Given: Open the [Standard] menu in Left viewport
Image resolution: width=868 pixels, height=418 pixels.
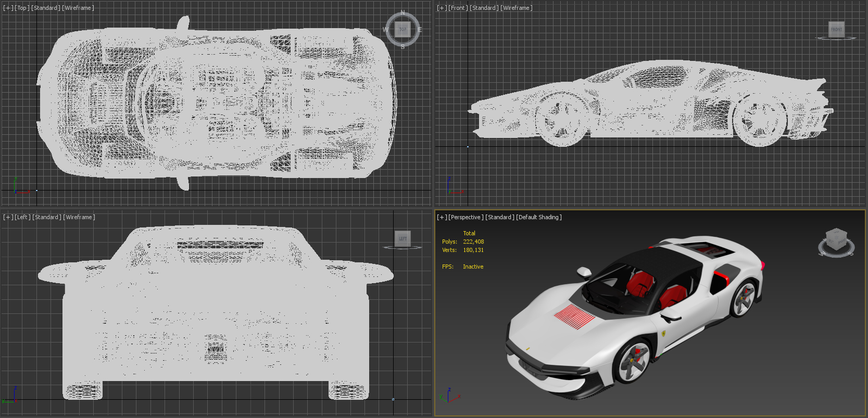Looking at the screenshot, I should 47,217.
